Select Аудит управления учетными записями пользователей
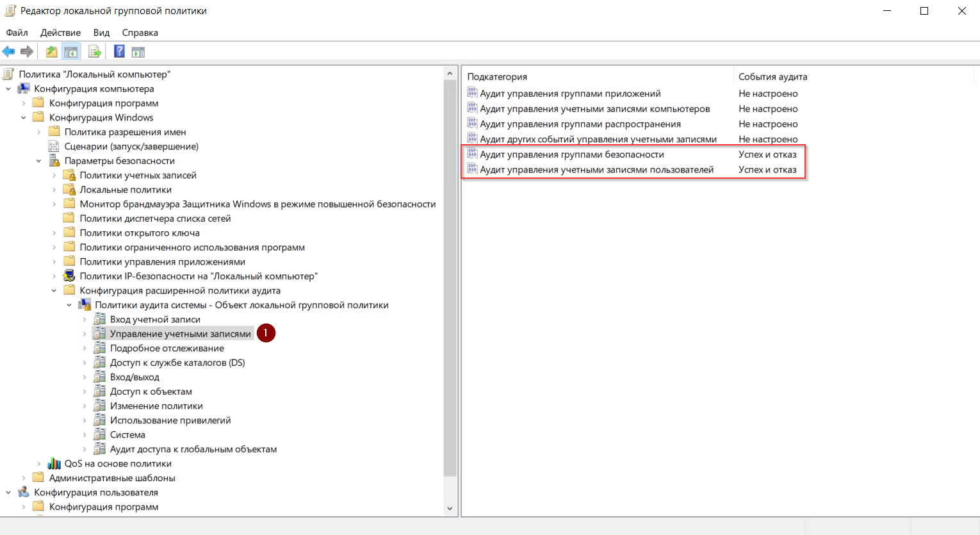 (x=596, y=170)
